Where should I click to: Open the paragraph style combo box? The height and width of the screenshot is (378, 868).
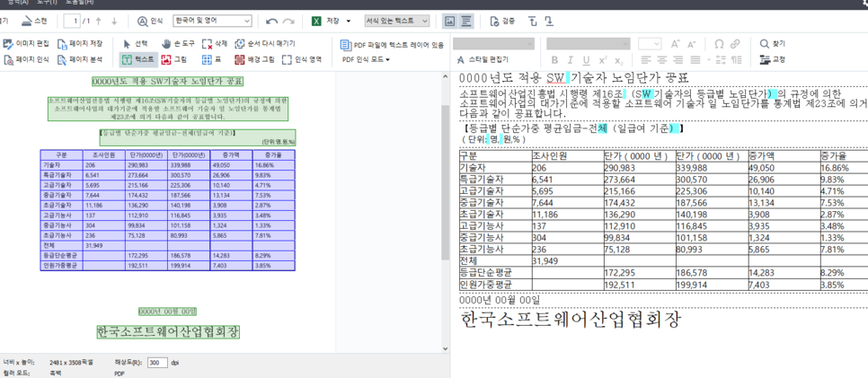(x=494, y=44)
